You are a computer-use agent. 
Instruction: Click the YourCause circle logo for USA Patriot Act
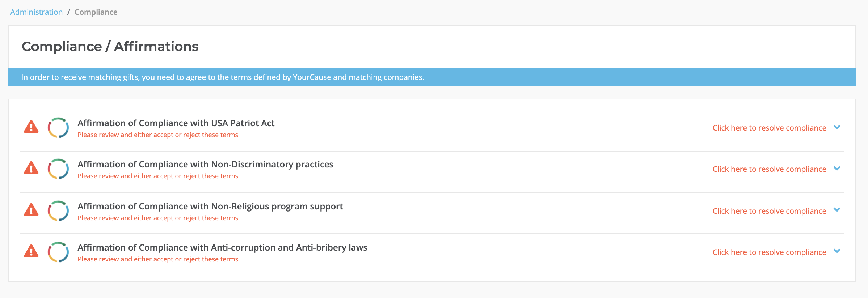(58, 128)
